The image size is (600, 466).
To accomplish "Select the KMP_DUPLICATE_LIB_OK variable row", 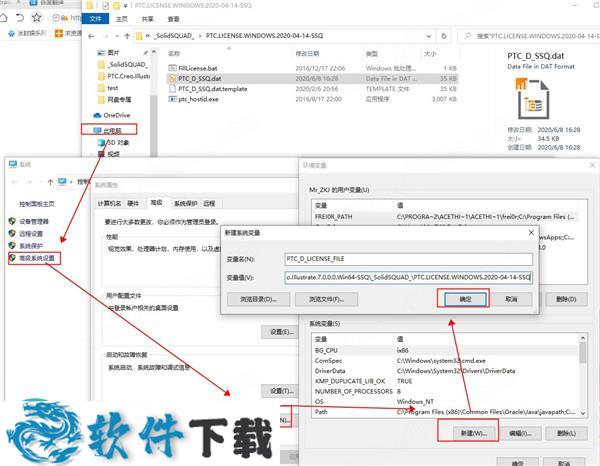I will click(446, 381).
